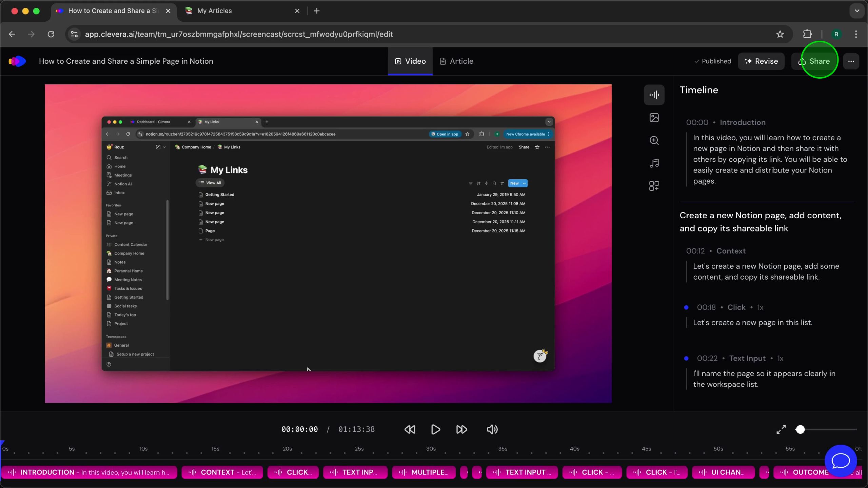Select the INTRODUCTION clip in the timeline
The width and height of the screenshot is (868, 488).
[x=89, y=472]
